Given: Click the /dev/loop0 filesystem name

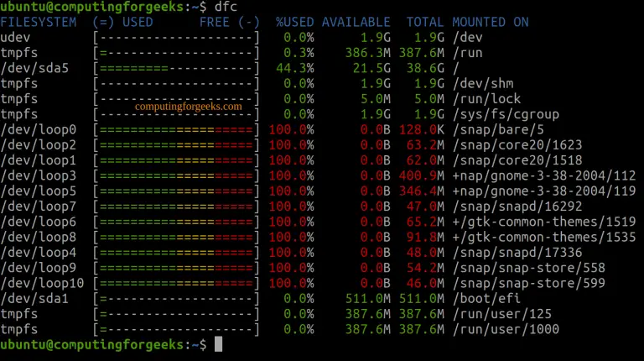Looking at the screenshot, I should tap(39, 130).
